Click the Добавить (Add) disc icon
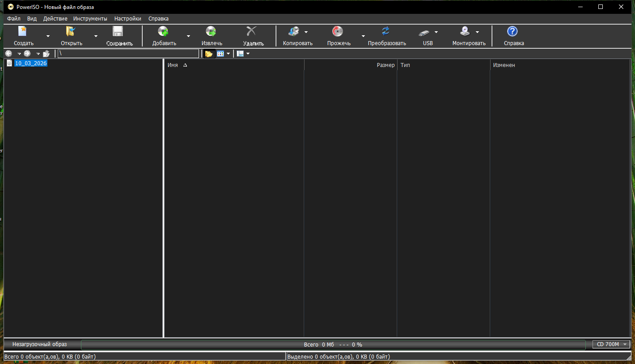Screen dimensions: 635x364 click(x=163, y=32)
